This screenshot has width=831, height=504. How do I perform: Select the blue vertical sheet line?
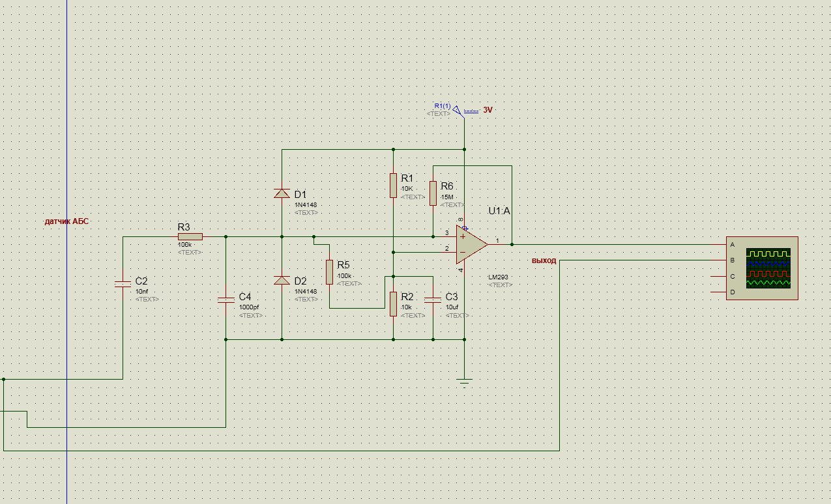(x=66, y=252)
